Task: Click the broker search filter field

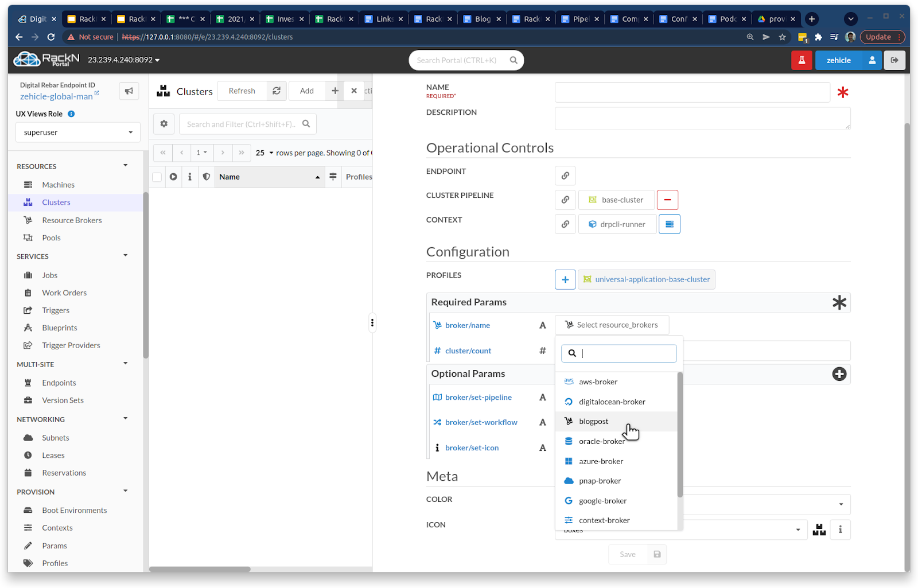Action: tap(619, 353)
